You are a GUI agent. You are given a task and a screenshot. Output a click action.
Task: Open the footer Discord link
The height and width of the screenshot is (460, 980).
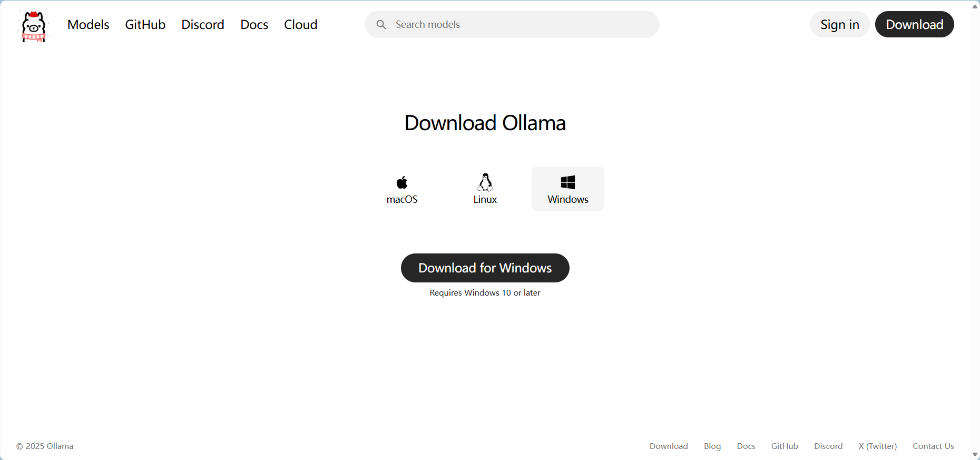[x=828, y=446]
